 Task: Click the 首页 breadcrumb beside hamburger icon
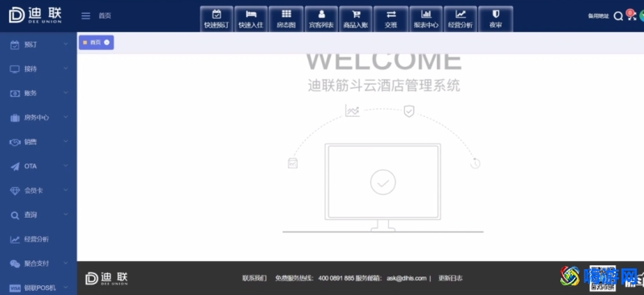click(105, 16)
